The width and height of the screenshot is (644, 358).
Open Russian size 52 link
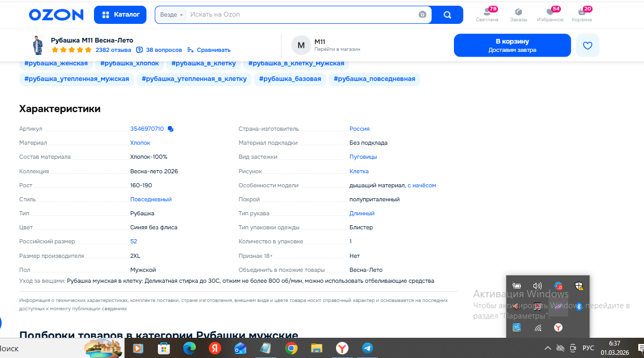pyautogui.click(x=133, y=241)
